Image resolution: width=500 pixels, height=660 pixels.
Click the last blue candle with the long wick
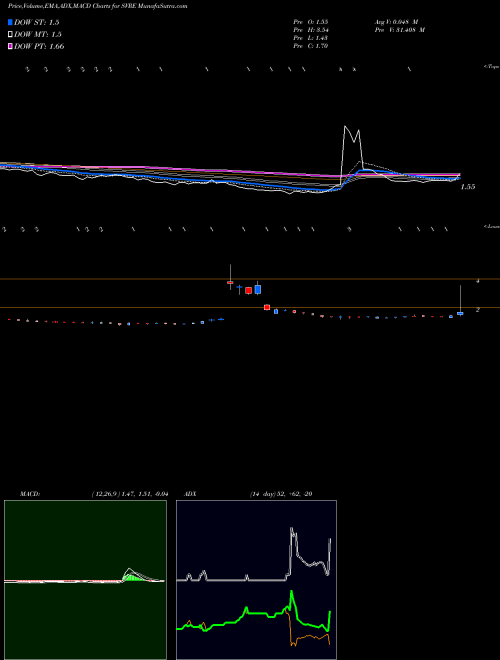pos(460,313)
